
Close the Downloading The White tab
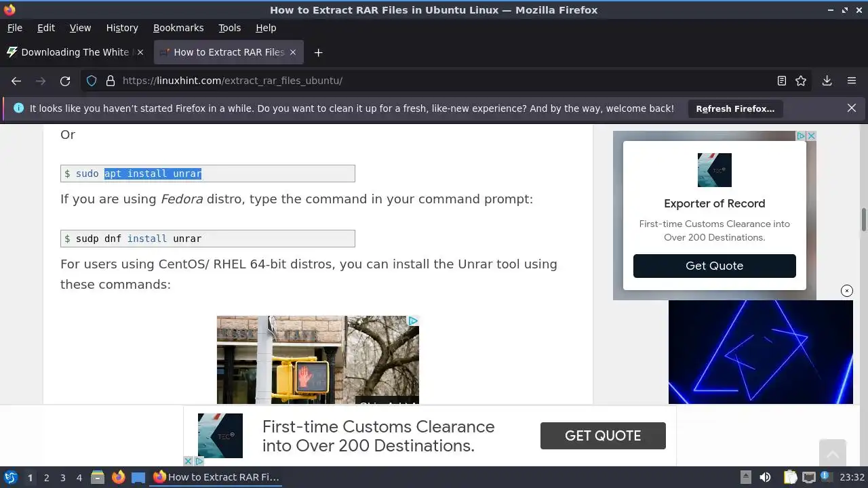point(140,52)
